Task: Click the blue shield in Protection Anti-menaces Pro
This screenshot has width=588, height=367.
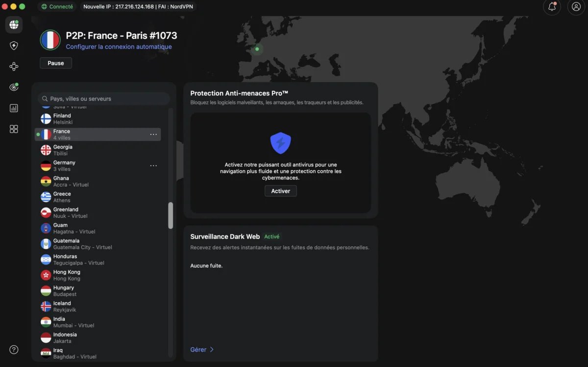Action: 280,141
